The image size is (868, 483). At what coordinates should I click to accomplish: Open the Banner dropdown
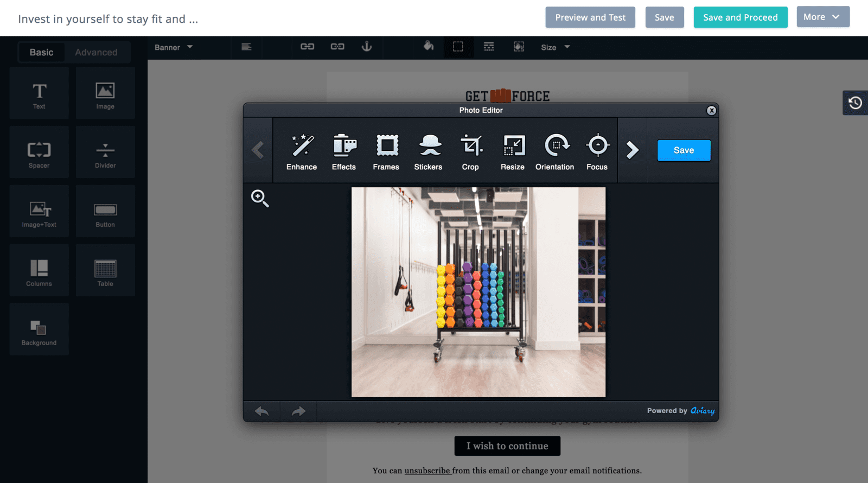[174, 47]
